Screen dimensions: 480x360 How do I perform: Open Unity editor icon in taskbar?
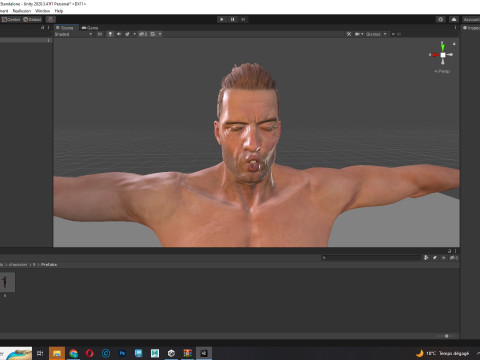point(204,353)
